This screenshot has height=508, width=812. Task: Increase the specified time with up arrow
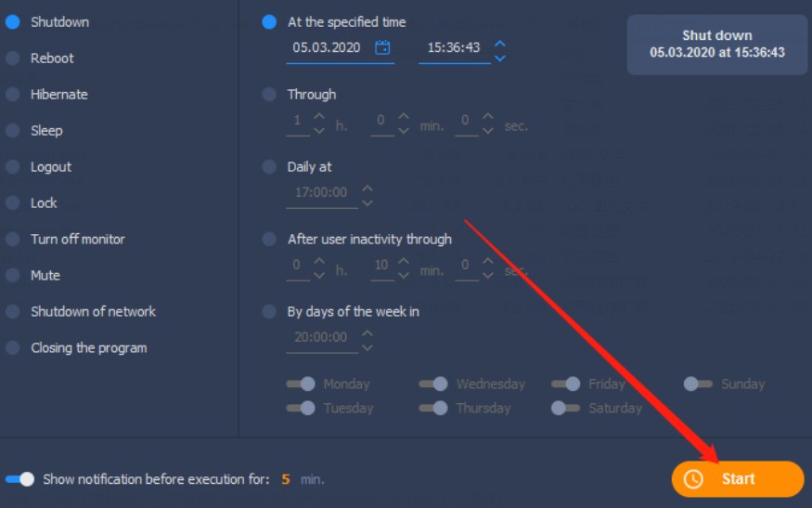500,43
